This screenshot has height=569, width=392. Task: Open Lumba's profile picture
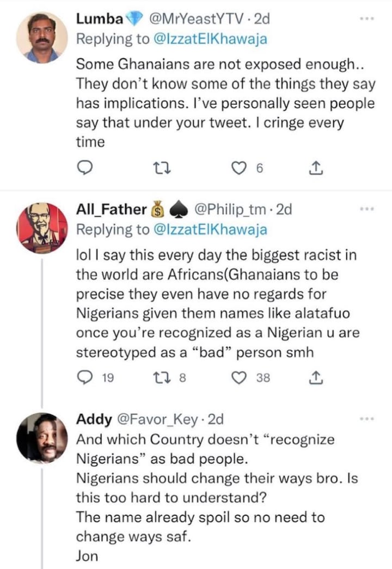click(x=41, y=38)
